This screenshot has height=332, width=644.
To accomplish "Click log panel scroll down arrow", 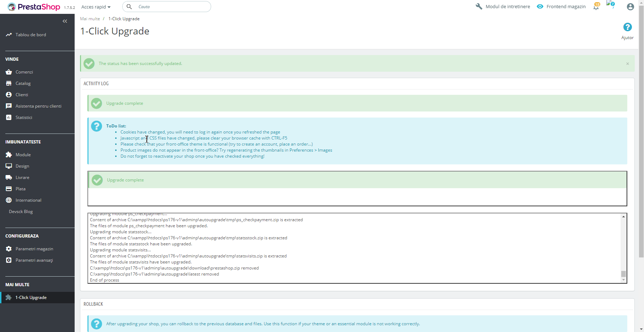I will (623, 280).
